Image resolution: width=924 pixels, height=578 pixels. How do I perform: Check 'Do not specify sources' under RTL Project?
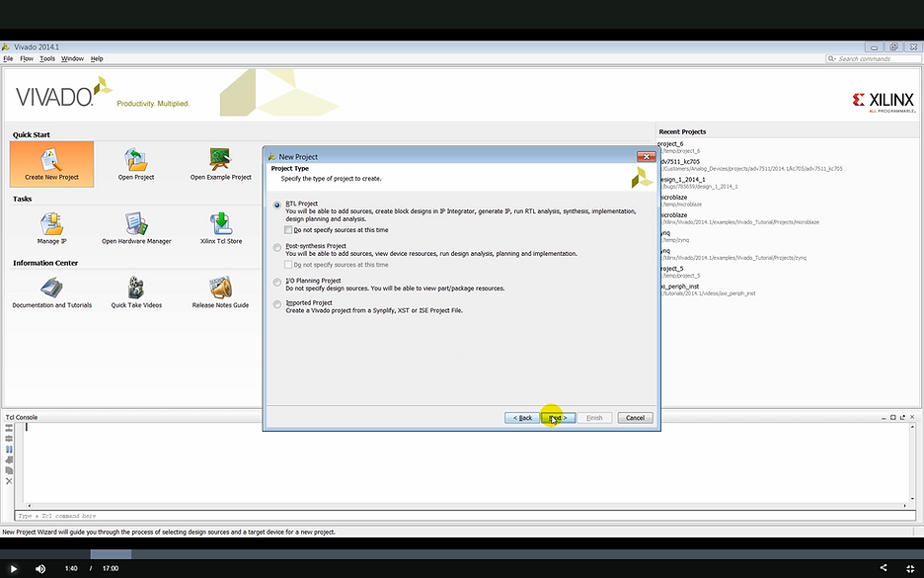click(x=288, y=229)
